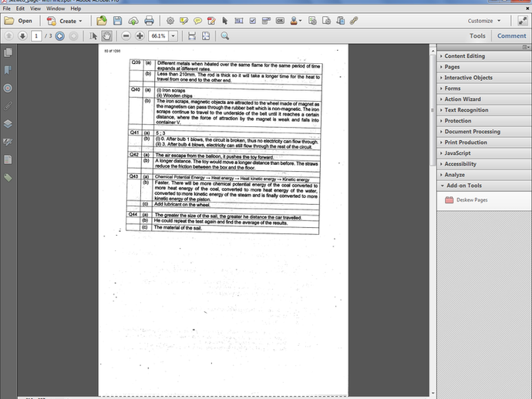Open the Create dropdown arrow
This screenshot has width=532, height=399.
[x=80, y=21]
